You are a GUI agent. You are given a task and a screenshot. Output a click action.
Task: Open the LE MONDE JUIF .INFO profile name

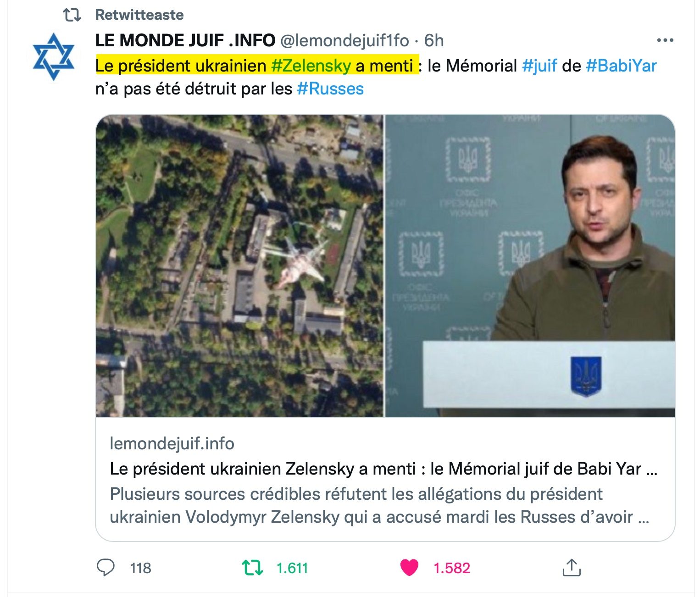point(185,40)
